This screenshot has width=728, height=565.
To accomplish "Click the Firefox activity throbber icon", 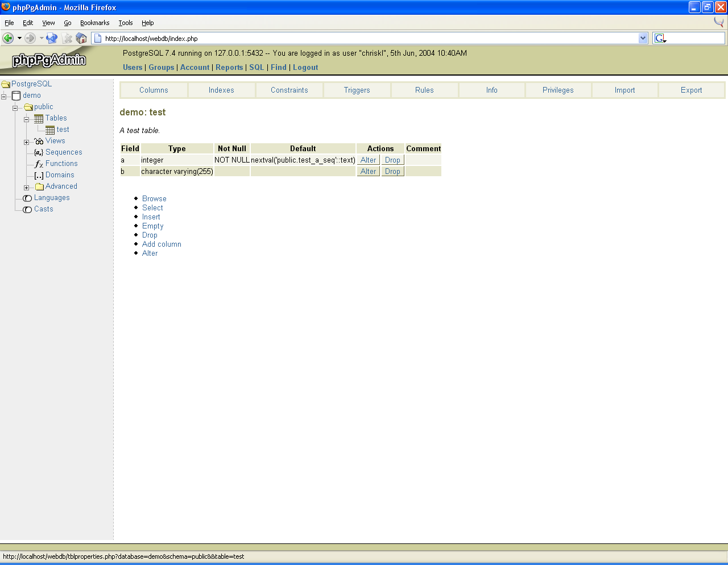I will click(719, 22).
